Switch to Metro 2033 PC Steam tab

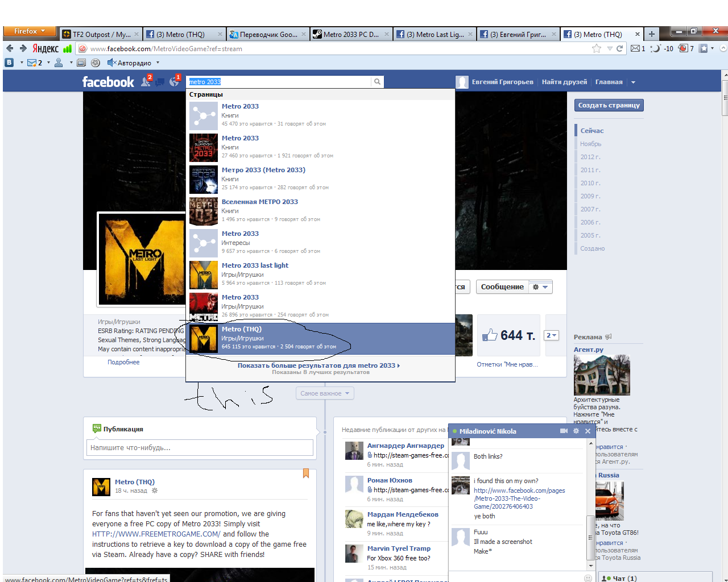(351, 34)
